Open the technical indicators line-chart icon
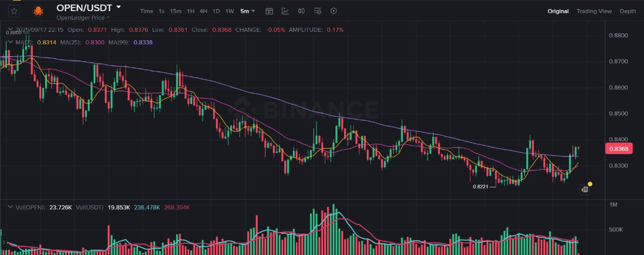This screenshot has height=255, width=644. (285, 11)
